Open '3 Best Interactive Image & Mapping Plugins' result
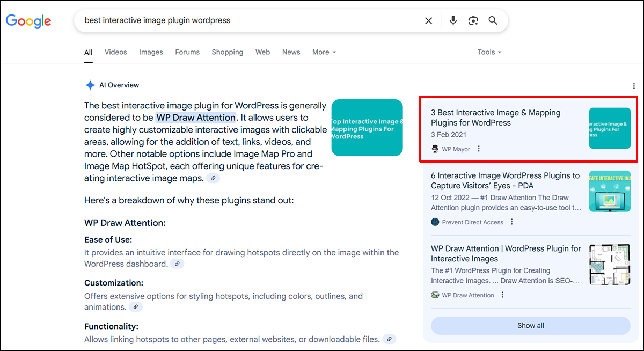Screen dimensions: 644x351 [495, 118]
